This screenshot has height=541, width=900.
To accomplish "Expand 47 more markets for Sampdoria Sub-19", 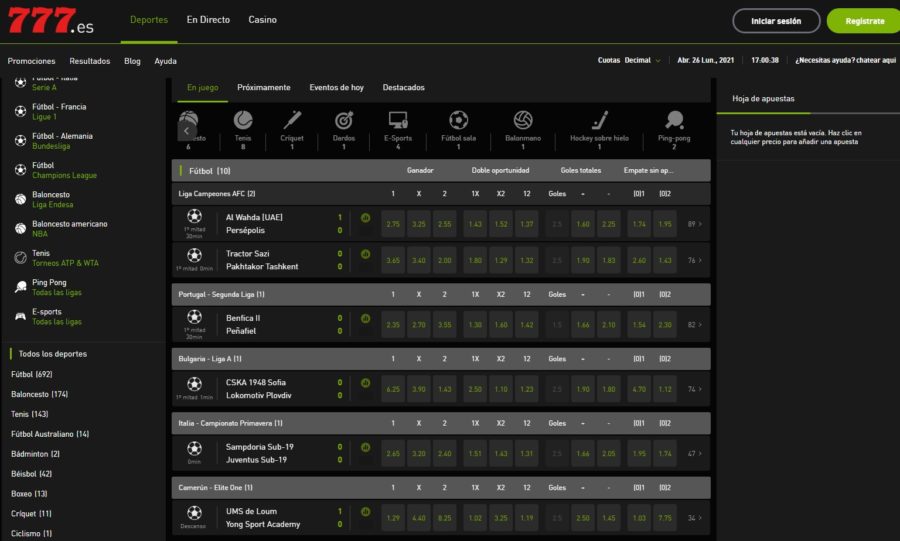I will click(695, 453).
